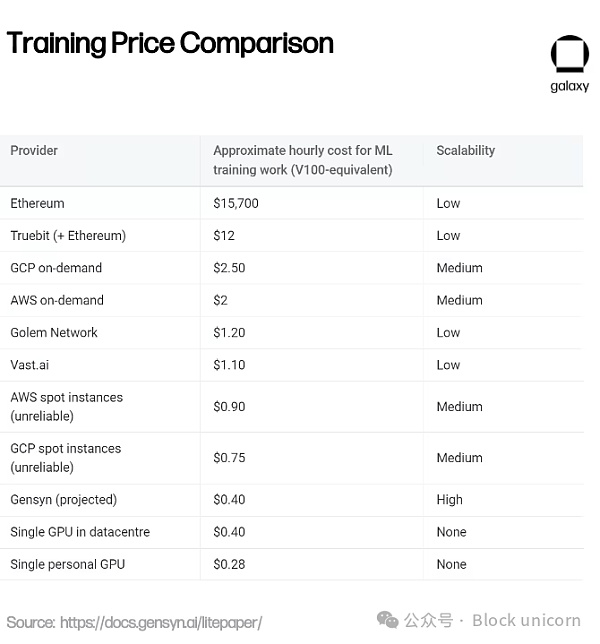This screenshot has width=600, height=644.
Task: Click the $15,700 cost cell
Action: pos(236,203)
